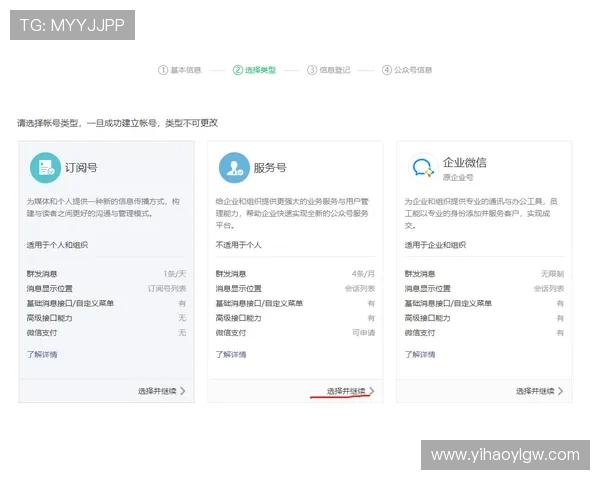Go to 公众号信息 step label

click(413, 70)
